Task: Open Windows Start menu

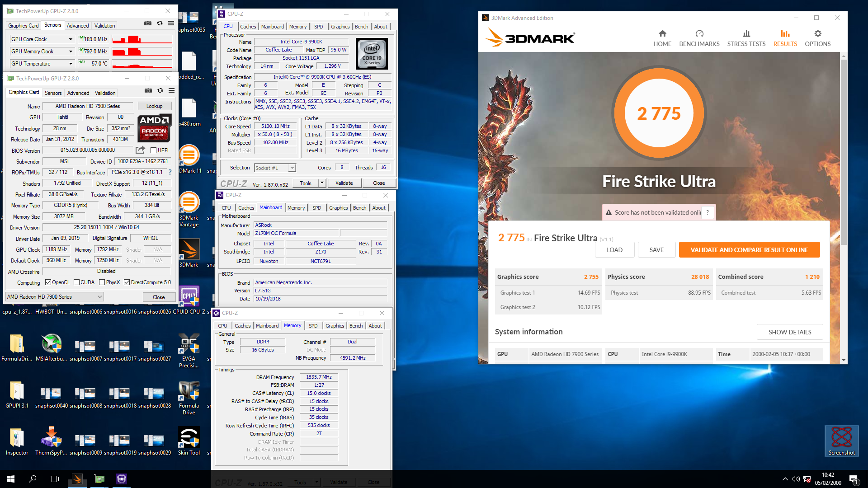Action: click(11, 479)
